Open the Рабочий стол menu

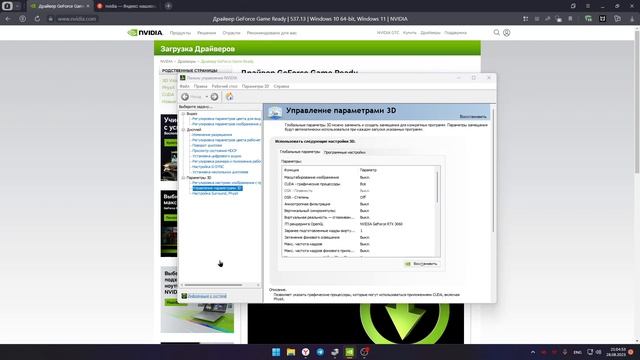pyautogui.click(x=224, y=87)
